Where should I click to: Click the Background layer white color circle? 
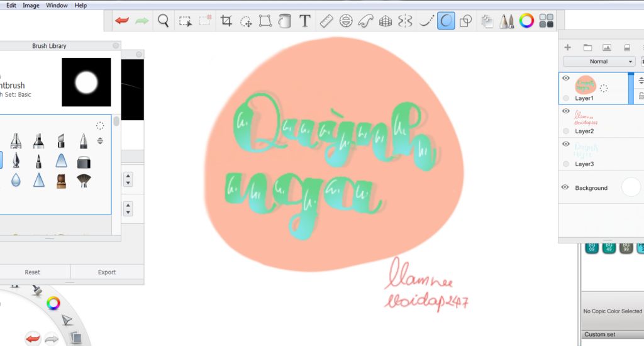tap(631, 187)
